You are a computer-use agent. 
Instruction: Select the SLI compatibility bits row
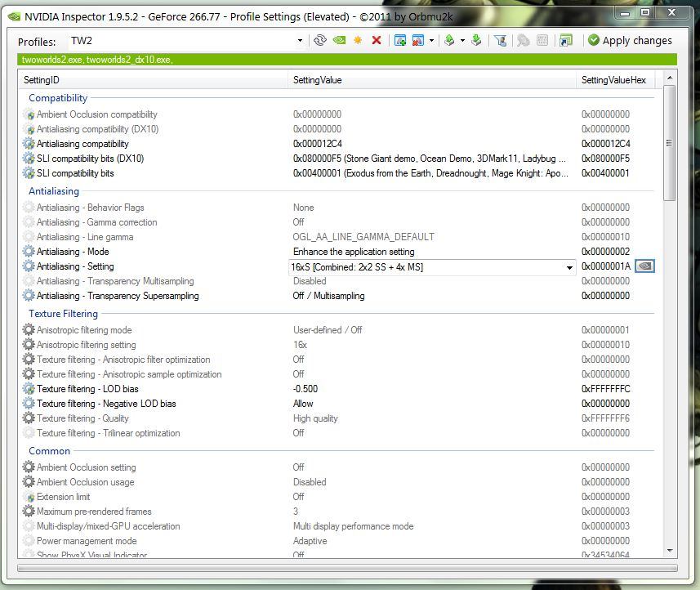click(337, 173)
